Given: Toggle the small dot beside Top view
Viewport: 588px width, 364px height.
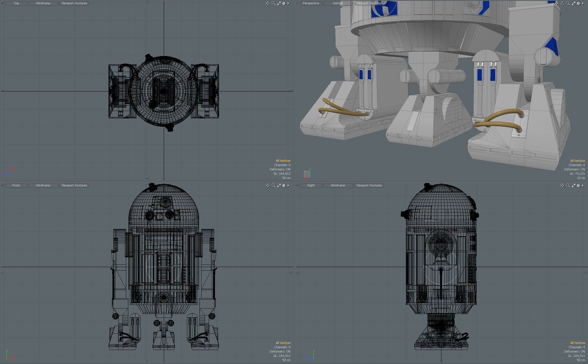Looking at the screenshot, I should [x=3, y=3].
